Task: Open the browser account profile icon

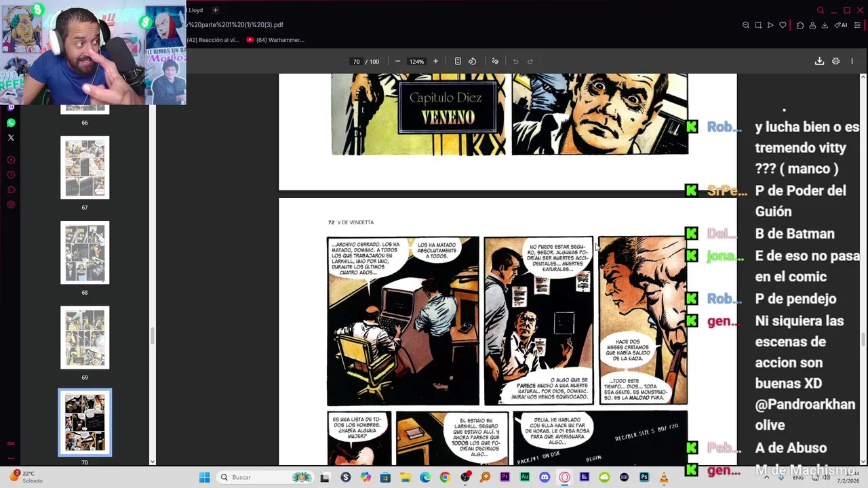Action: coord(812,25)
